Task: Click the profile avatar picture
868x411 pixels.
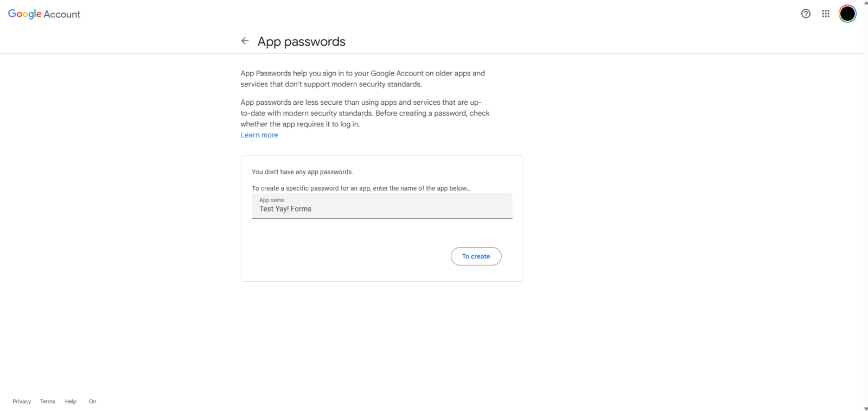Action: [847, 14]
